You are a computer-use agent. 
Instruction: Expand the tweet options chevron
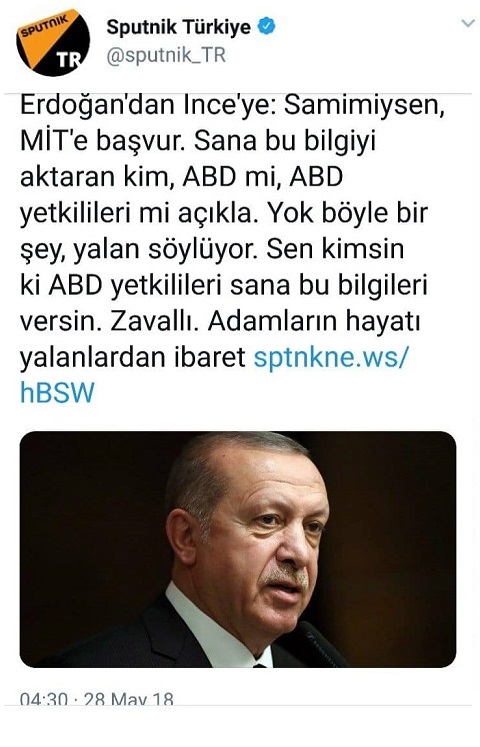[469, 23]
